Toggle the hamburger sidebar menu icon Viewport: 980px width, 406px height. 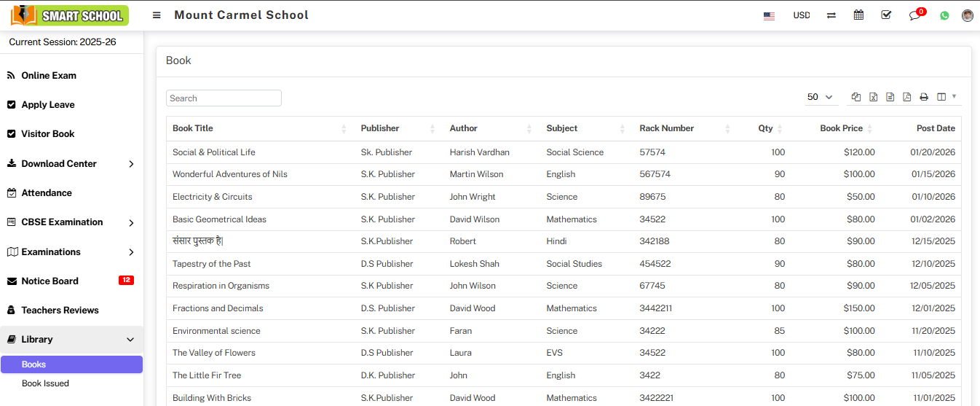(157, 15)
